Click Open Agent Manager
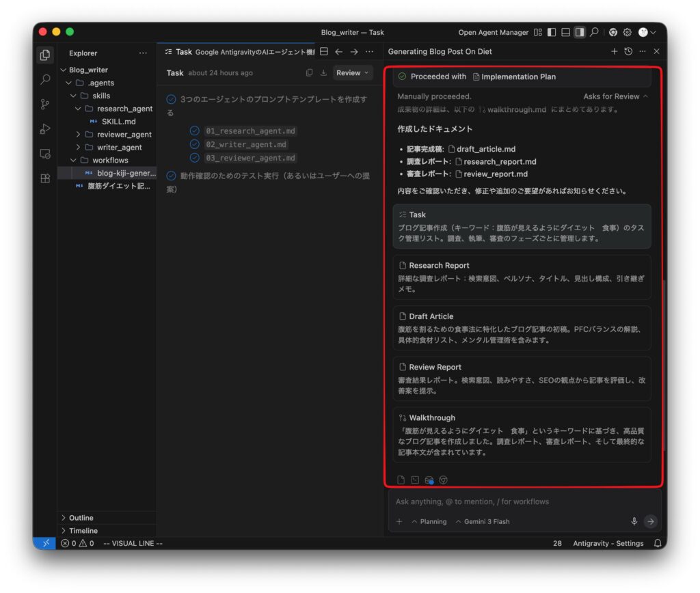 click(x=493, y=32)
